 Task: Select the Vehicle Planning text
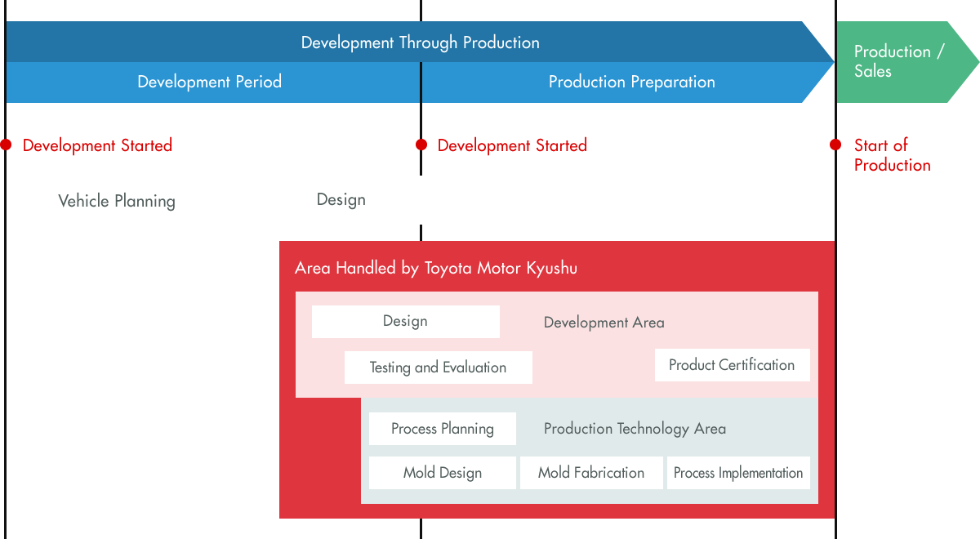pyautogui.click(x=117, y=201)
